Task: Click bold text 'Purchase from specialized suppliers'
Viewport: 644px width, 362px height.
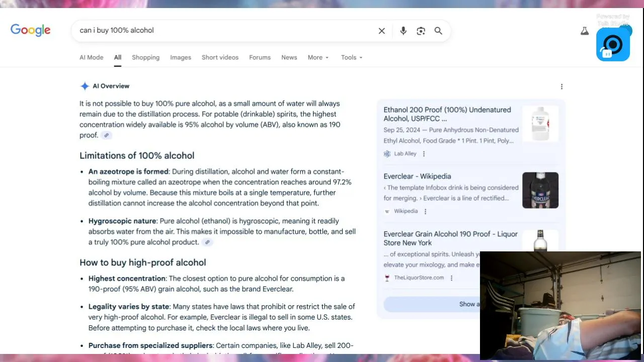Action: [150, 346]
